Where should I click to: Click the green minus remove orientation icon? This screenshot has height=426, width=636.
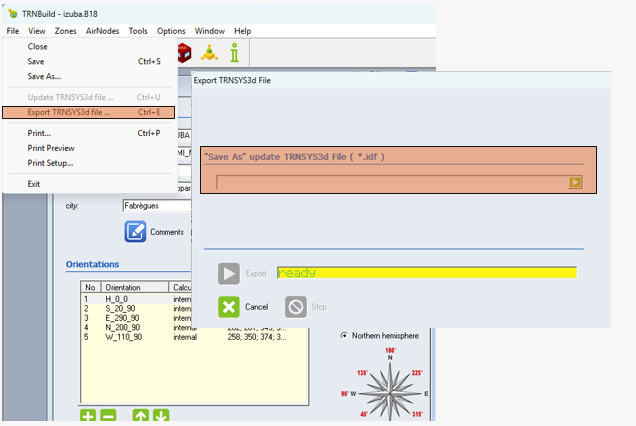click(108, 417)
